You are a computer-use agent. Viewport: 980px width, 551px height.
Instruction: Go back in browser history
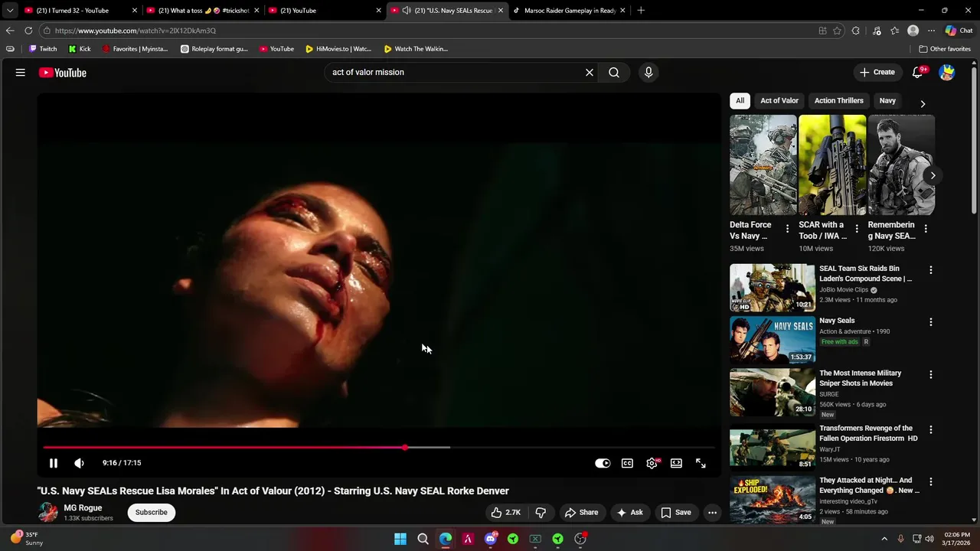[x=9, y=31]
